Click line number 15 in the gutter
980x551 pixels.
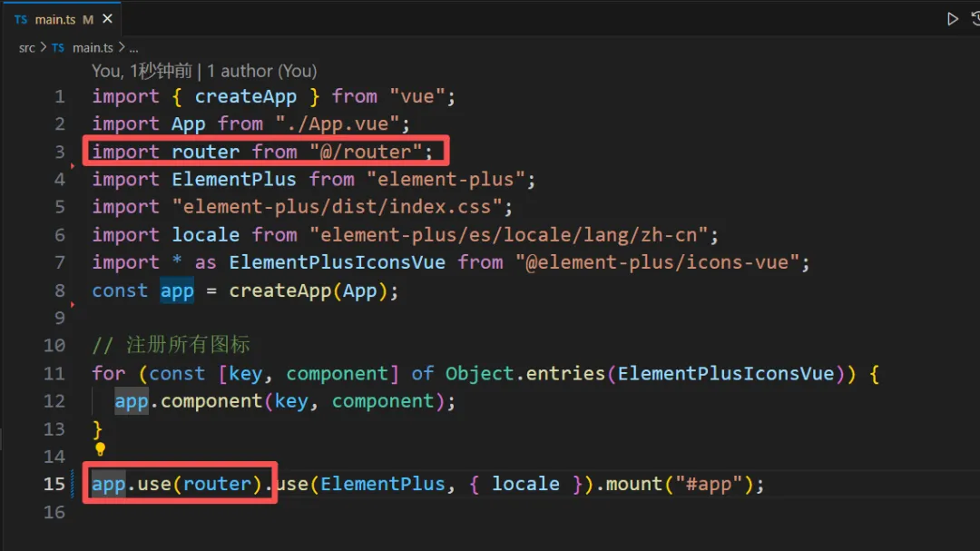54,484
